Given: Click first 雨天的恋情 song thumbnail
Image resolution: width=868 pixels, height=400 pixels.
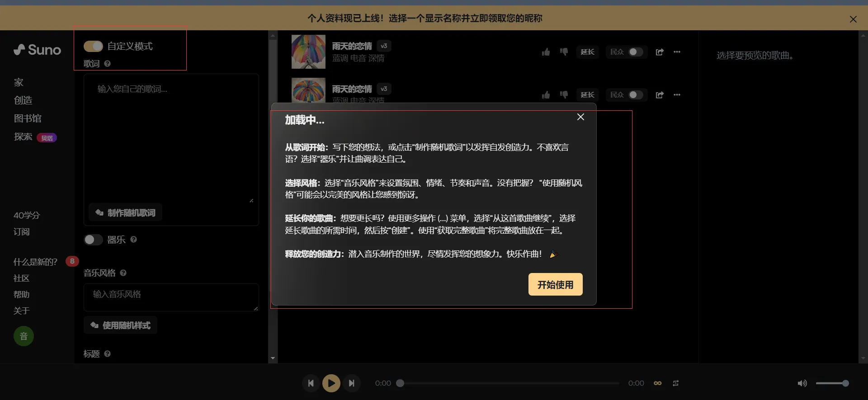Looking at the screenshot, I should pyautogui.click(x=308, y=52).
